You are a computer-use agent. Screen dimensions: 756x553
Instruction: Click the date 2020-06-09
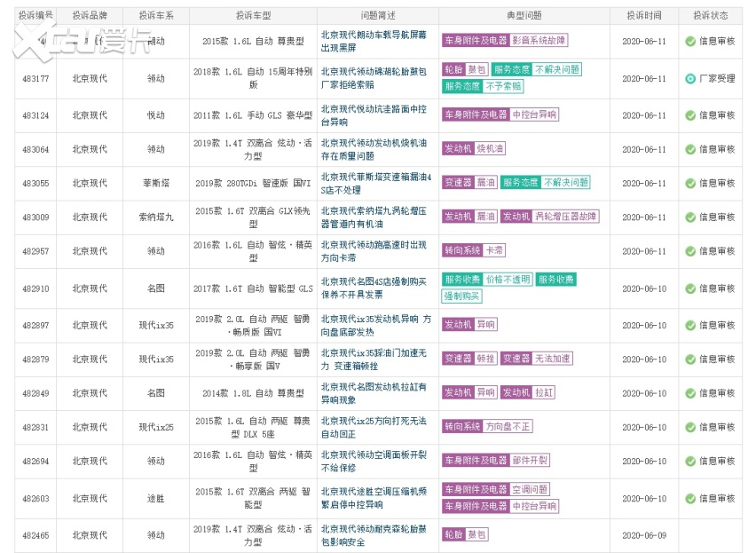pos(644,535)
